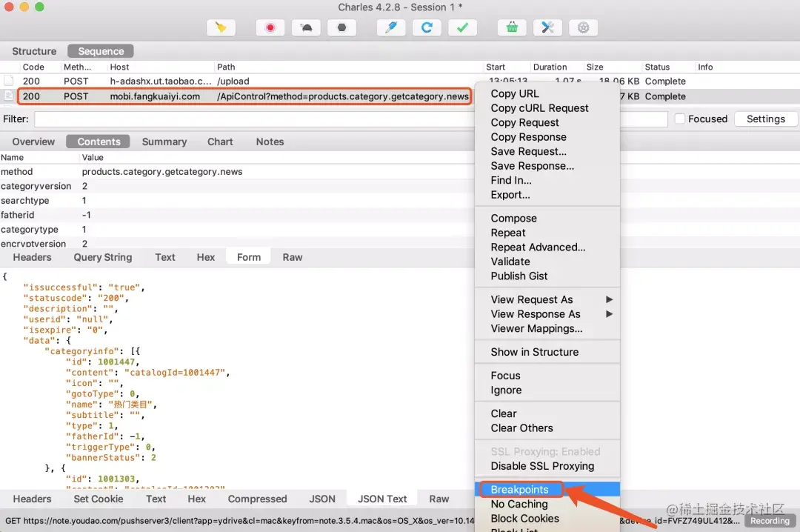Open the Summary tab

tap(164, 142)
